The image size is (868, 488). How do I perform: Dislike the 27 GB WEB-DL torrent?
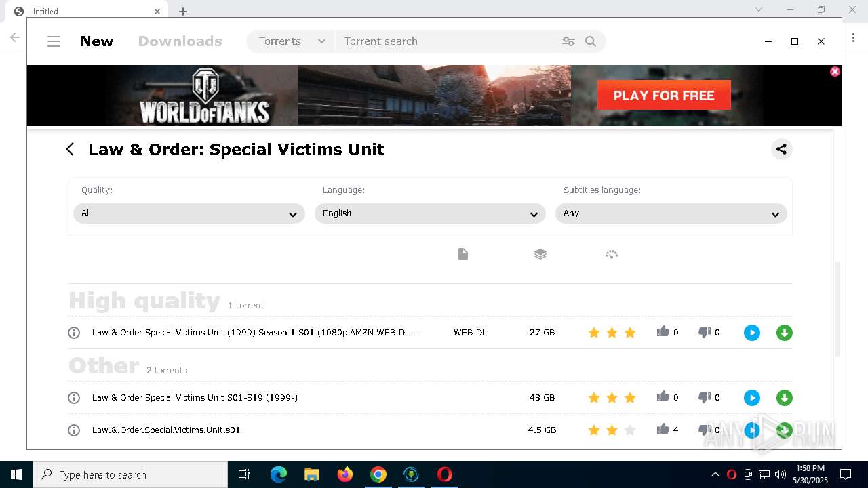[705, 332]
